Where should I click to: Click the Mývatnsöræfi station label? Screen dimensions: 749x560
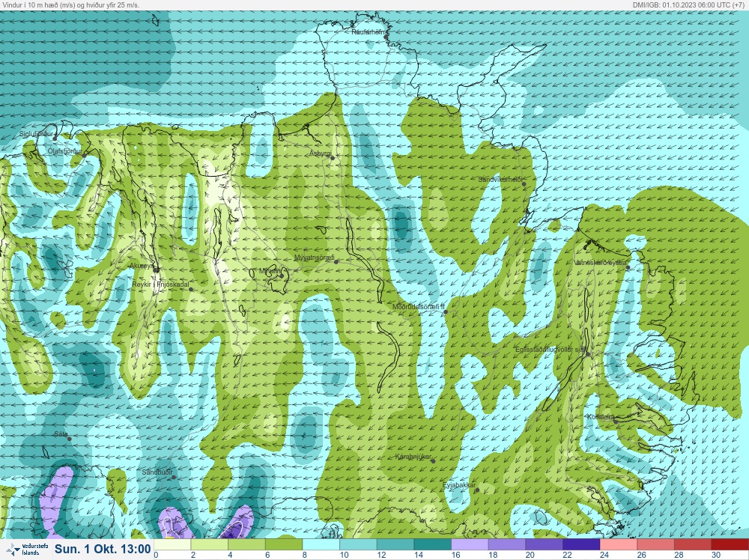315,258
